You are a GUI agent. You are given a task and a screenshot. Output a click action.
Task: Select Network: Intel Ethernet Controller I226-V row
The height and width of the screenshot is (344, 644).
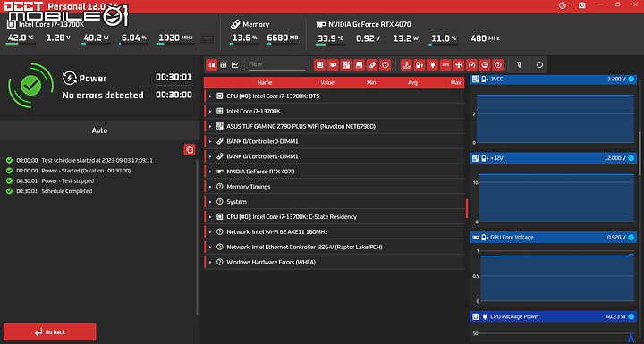[x=334, y=248]
